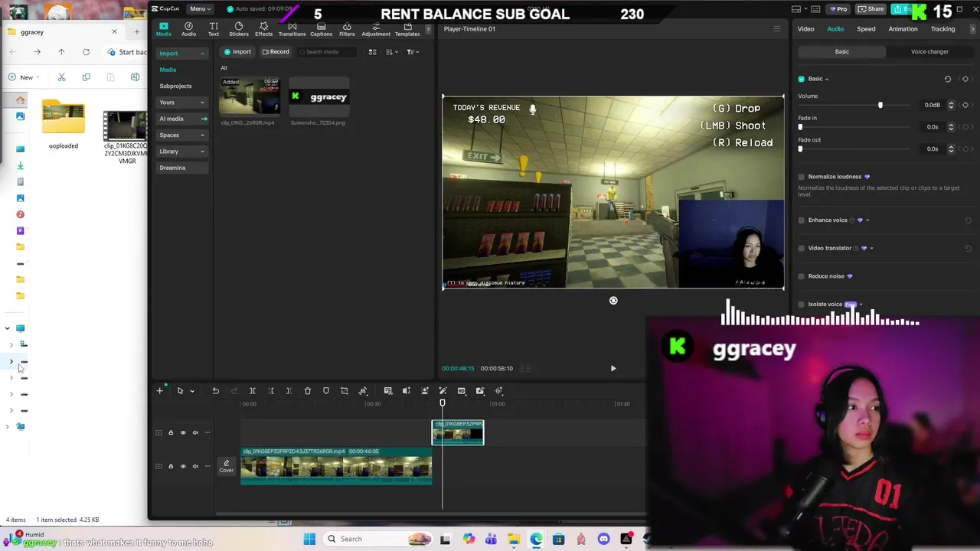
Task: Open the Captions tab
Action: (321, 29)
